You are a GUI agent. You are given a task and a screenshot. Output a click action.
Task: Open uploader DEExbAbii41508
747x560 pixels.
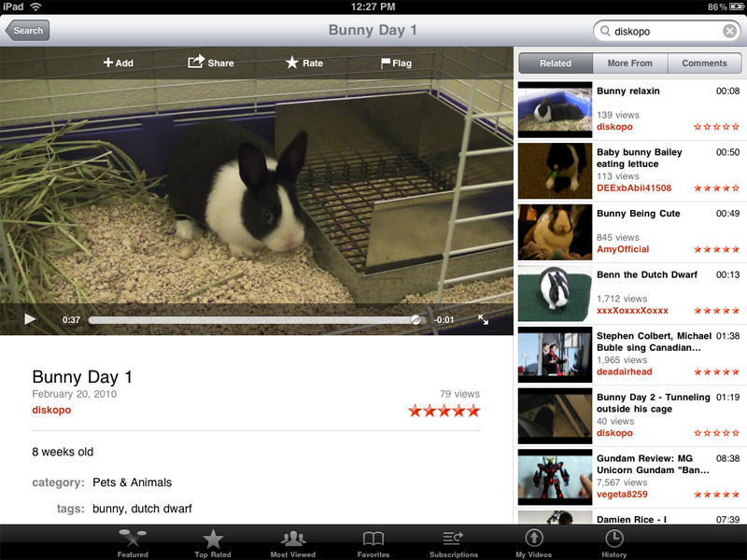pos(634,189)
